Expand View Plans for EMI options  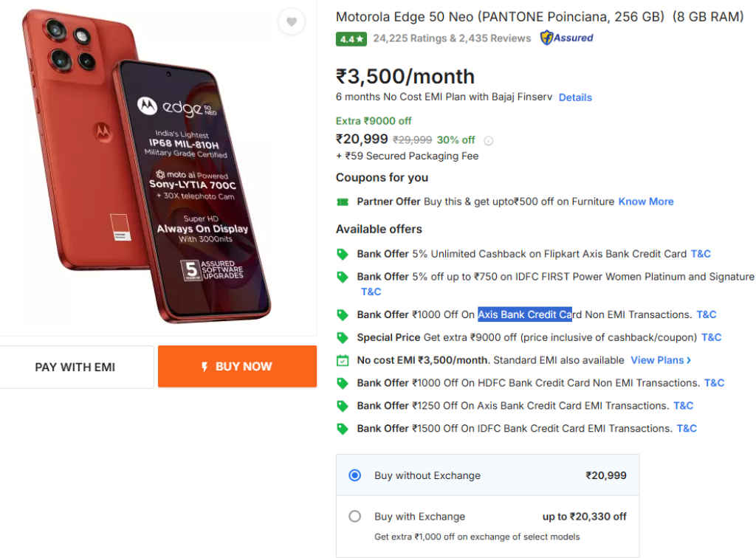659,359
